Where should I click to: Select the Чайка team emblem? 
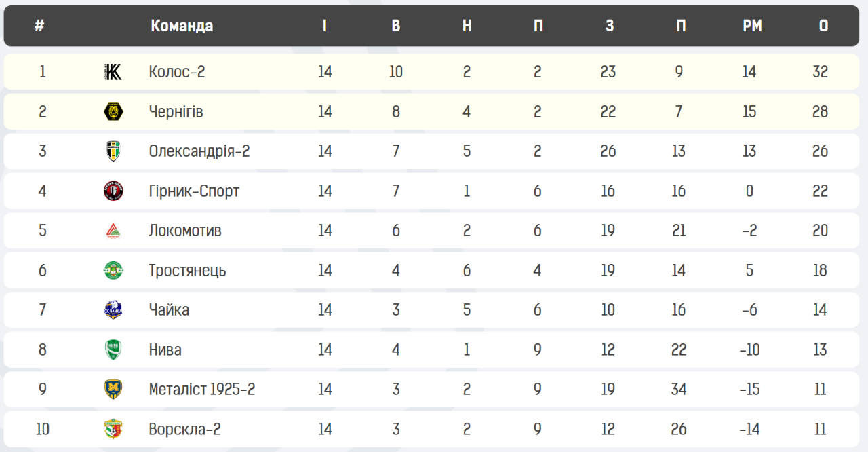pos(113,310)
